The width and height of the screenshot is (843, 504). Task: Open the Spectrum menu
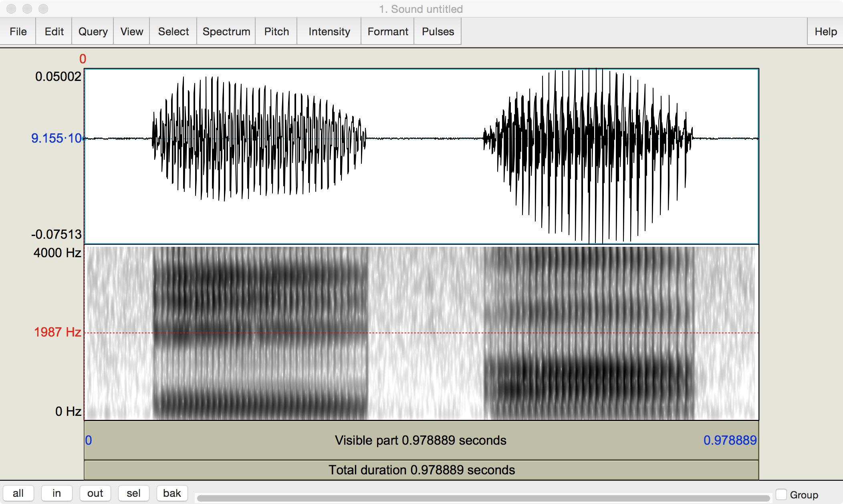click(226, 31)
